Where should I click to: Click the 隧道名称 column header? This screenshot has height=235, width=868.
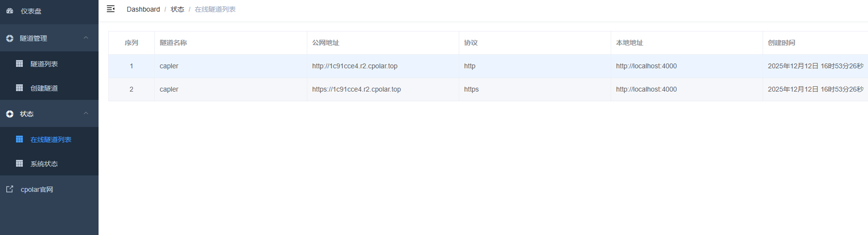coord(173,43)
